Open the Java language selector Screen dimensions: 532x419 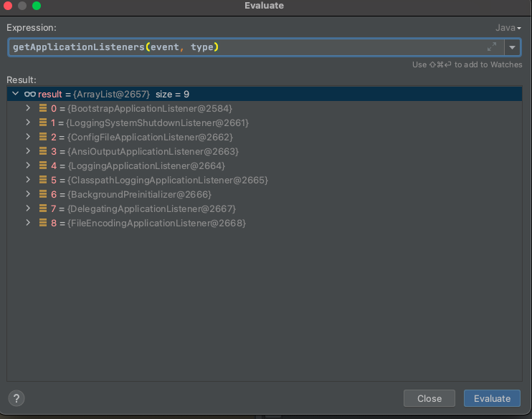pyautogui.click(x=508, y=28)
